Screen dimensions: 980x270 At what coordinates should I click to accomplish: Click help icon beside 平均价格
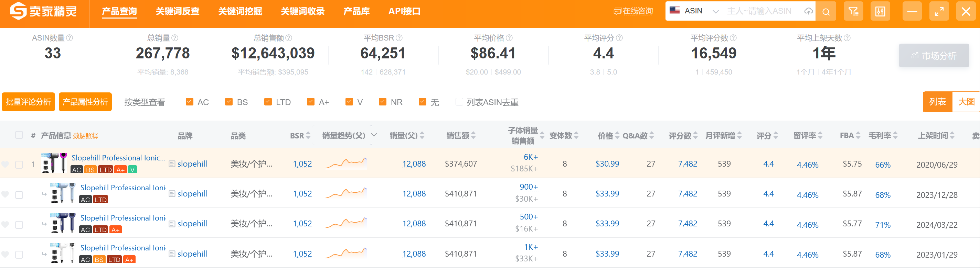(x=509, y=38)
